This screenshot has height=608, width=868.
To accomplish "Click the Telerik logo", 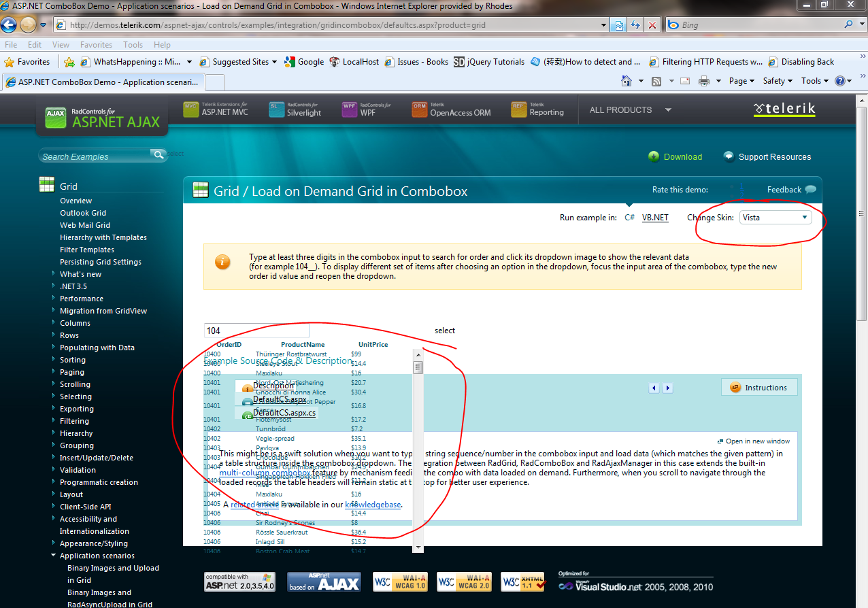I will coord(784,109).
